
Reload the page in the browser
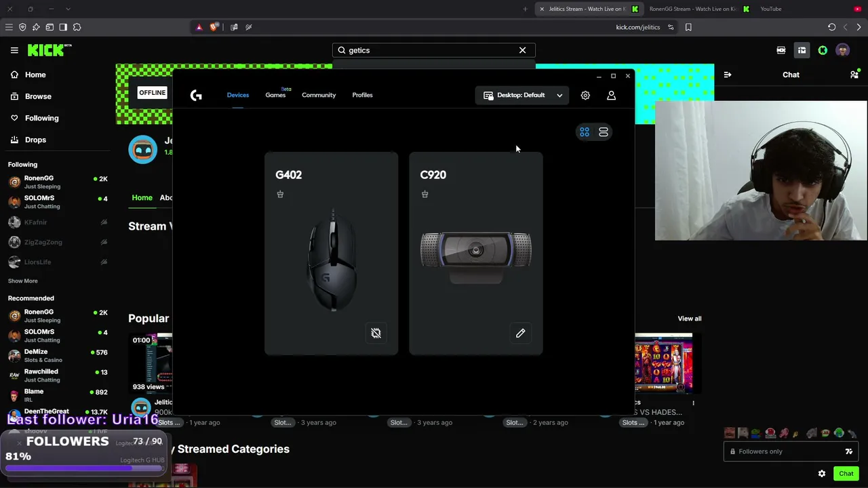pos(832,27)
